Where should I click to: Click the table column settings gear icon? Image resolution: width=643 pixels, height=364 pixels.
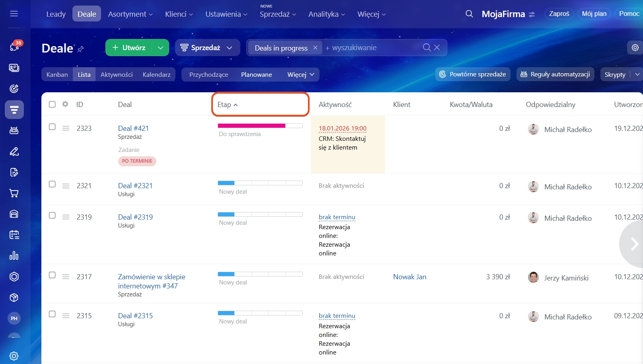[65, 104]
